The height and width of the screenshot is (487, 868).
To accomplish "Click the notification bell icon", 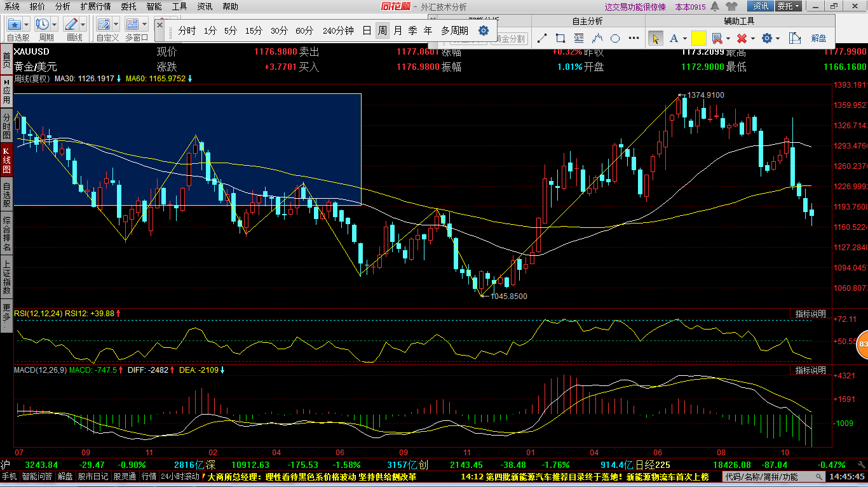I will point(715,6).
